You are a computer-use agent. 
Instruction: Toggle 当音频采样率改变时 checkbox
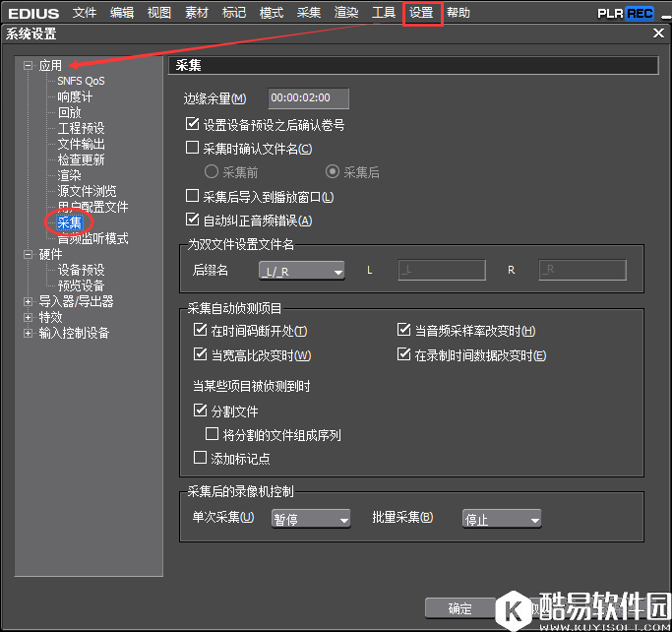point(403,330)
